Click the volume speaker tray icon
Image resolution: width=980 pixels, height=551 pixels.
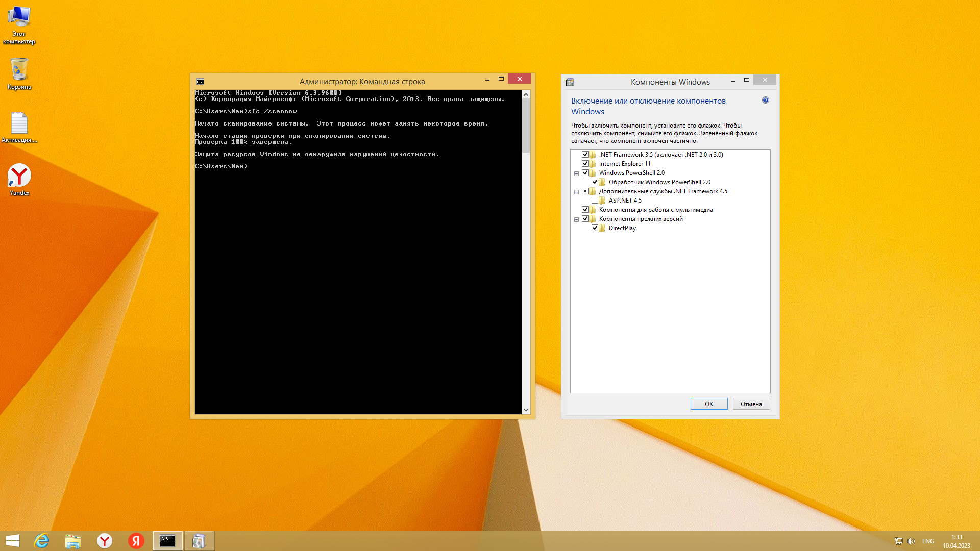click(911, 541)
